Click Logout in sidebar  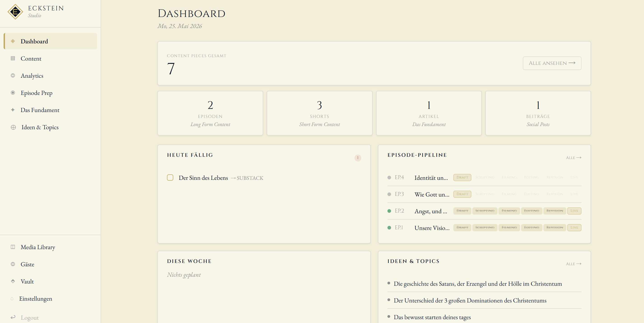[x=51, y=317]
